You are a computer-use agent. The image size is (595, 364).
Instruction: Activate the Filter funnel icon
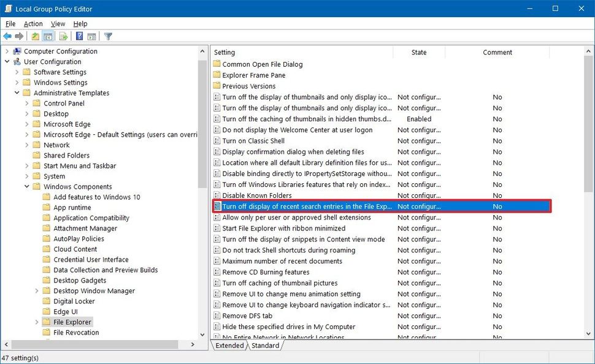(x=108, y=36)
